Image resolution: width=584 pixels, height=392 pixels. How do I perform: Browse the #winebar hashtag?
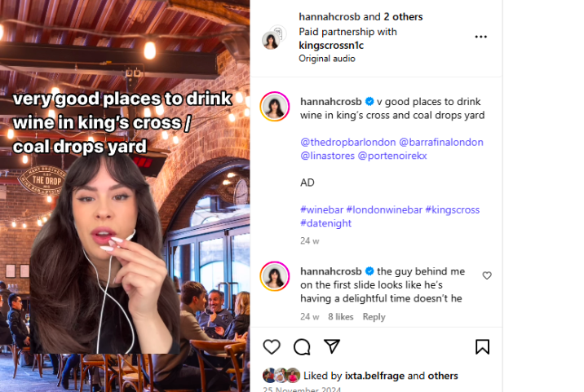pyautogui.click(x=321, y=209)
